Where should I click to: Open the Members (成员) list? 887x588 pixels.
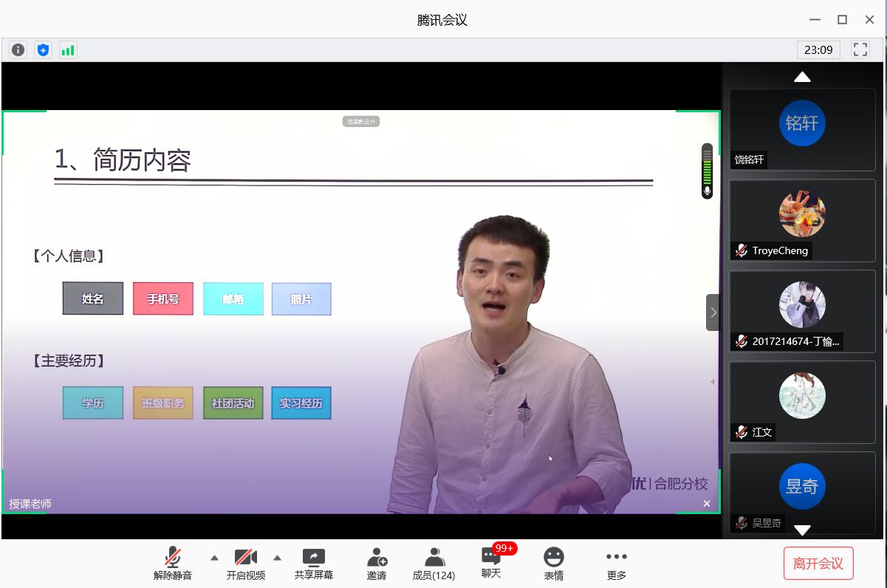(x=434, y=564)
